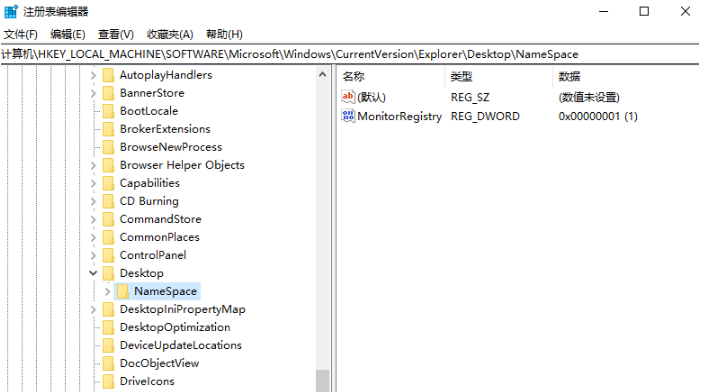Expand the CommandStore key
The width and height of the screenshot is (701, 392).
(93, 219)
